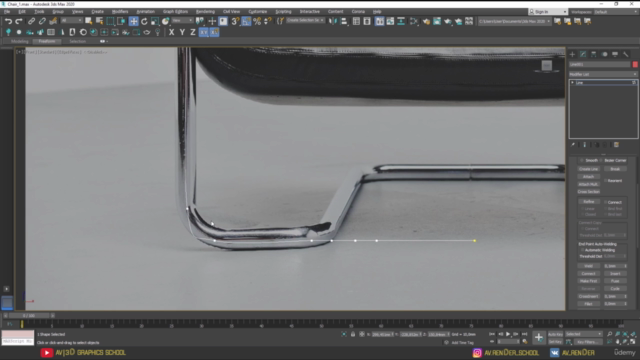Switch to Freeform ribbon tab
This screenshot has height=360, width=640.
point(47,42)
